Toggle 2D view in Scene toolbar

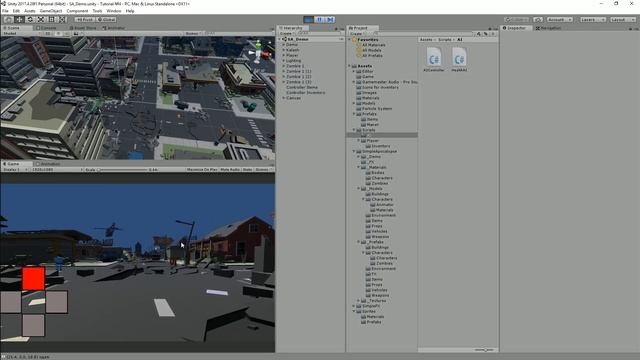48,33
